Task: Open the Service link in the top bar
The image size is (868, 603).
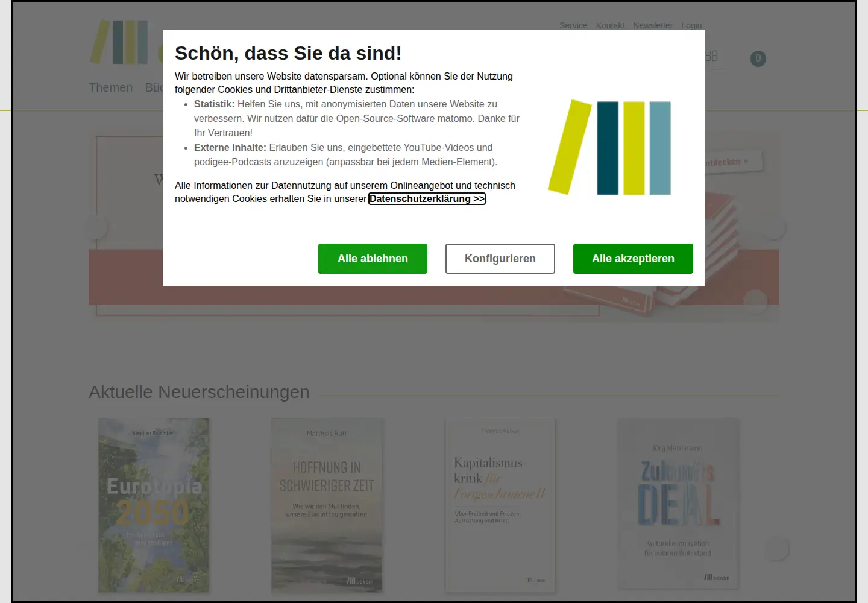Action: [573, 25]
